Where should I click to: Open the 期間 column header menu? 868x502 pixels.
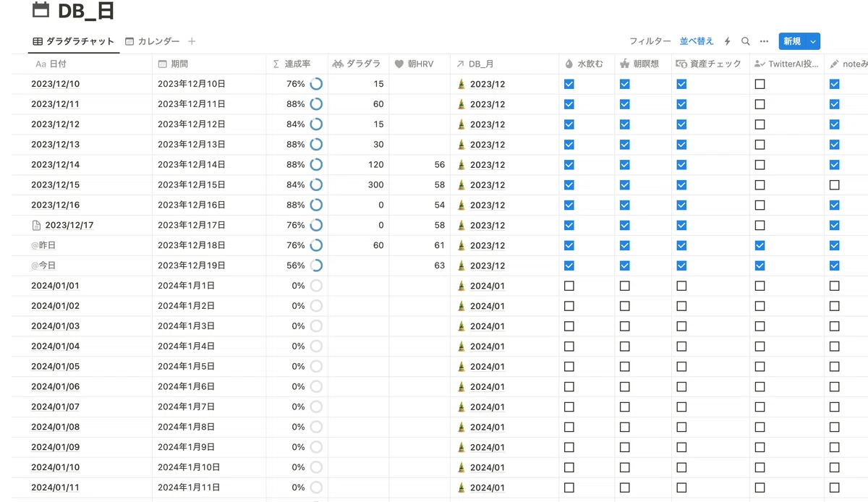pyautogui.click(x=209, y=64)
